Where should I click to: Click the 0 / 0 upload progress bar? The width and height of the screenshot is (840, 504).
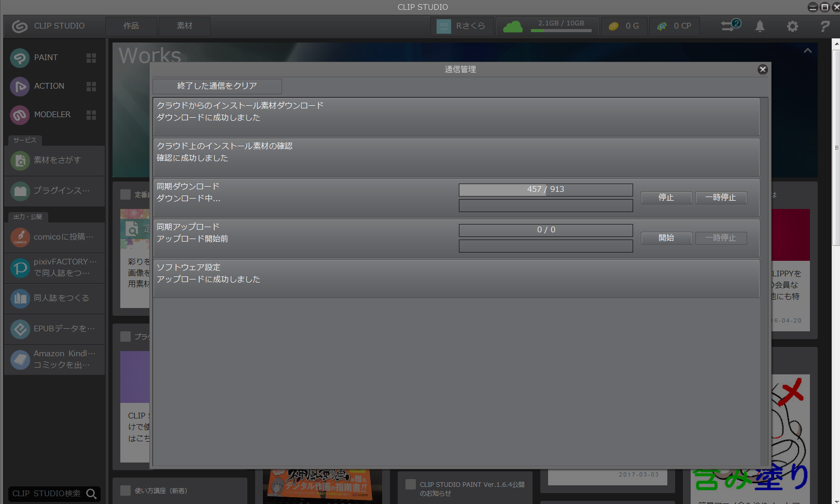pos(546,230)
